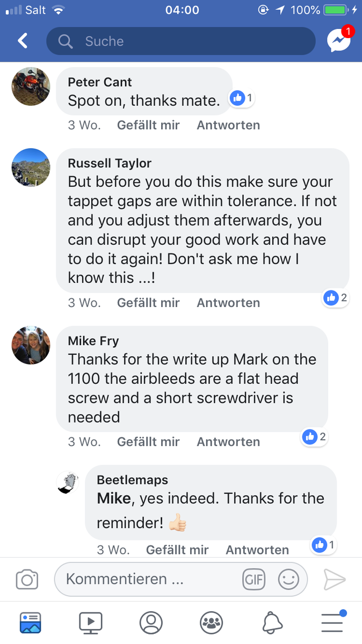Open the Watch video tab
362x644 pixels.
(90, 623)
